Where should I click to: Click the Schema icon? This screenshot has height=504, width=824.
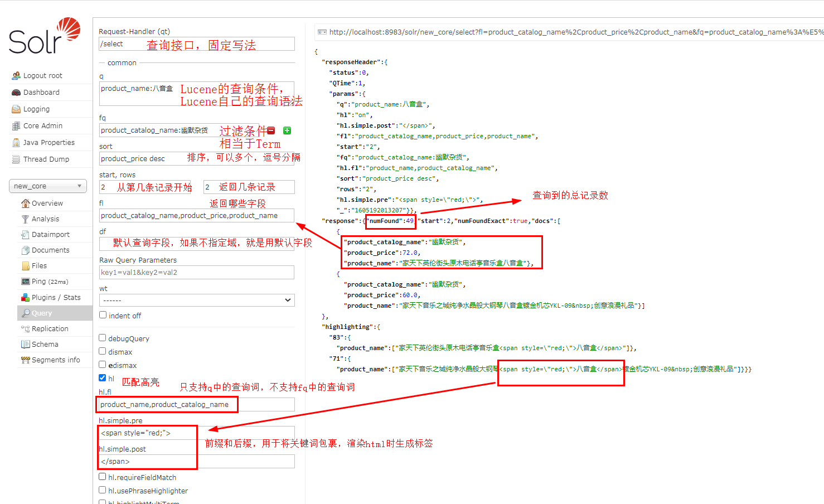25,344
